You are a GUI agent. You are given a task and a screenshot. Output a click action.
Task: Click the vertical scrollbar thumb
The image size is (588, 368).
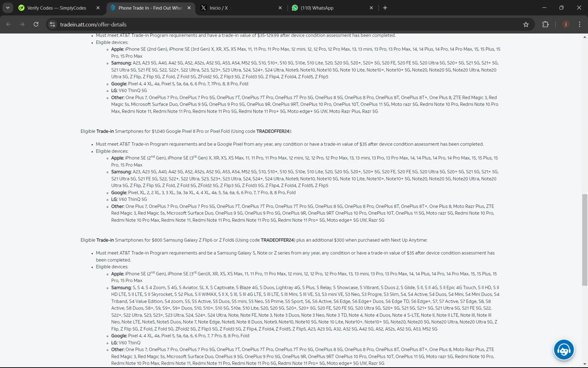click(x=584, y=240)
